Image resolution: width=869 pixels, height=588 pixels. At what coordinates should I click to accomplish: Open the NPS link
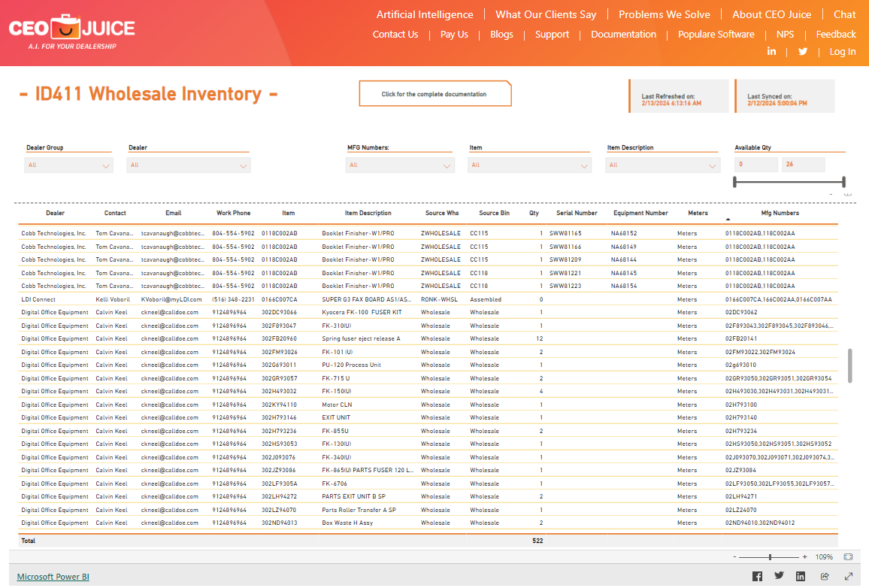tap(785, 35)
